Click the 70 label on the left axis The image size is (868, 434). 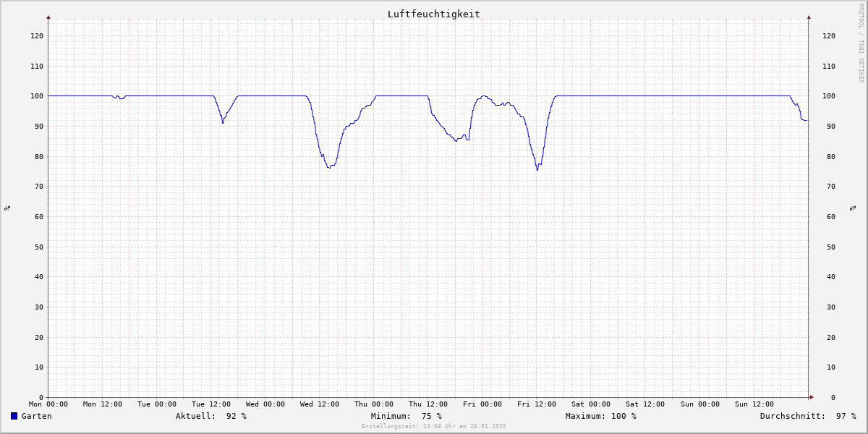click(39, 187)
